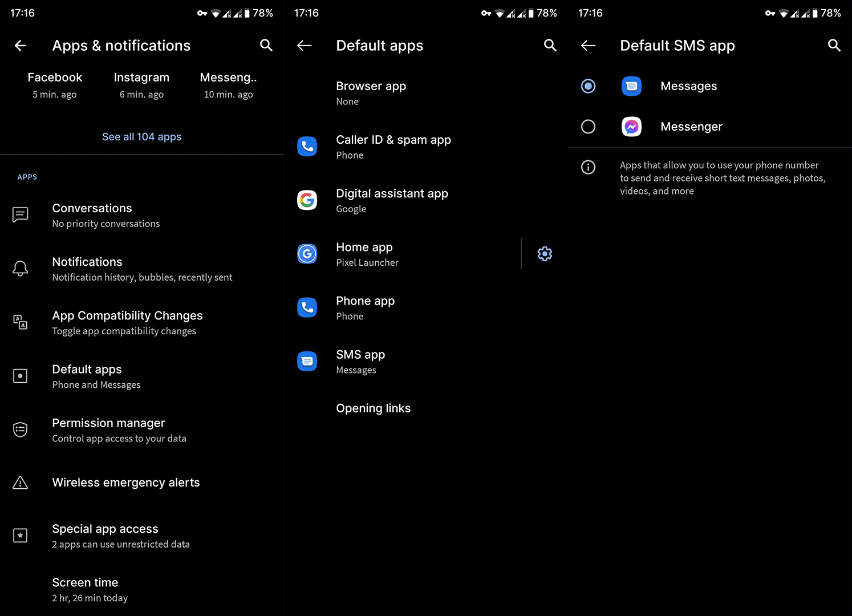Image resolution: width=852 pixels, height=616 pixels.
Task: Tap Google icon beside Digital assistant app
Action: tap(307, 200)
